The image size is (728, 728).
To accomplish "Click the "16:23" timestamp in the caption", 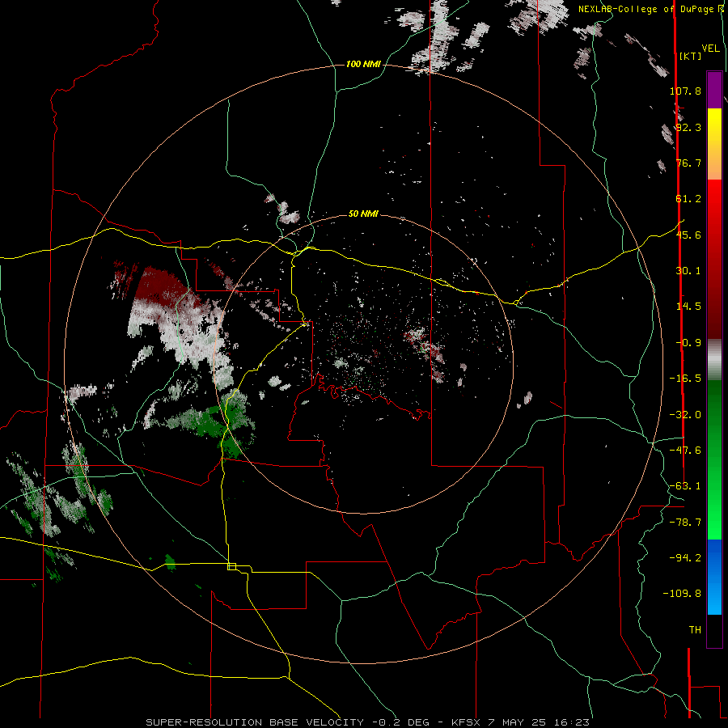I will pos(574,722).
